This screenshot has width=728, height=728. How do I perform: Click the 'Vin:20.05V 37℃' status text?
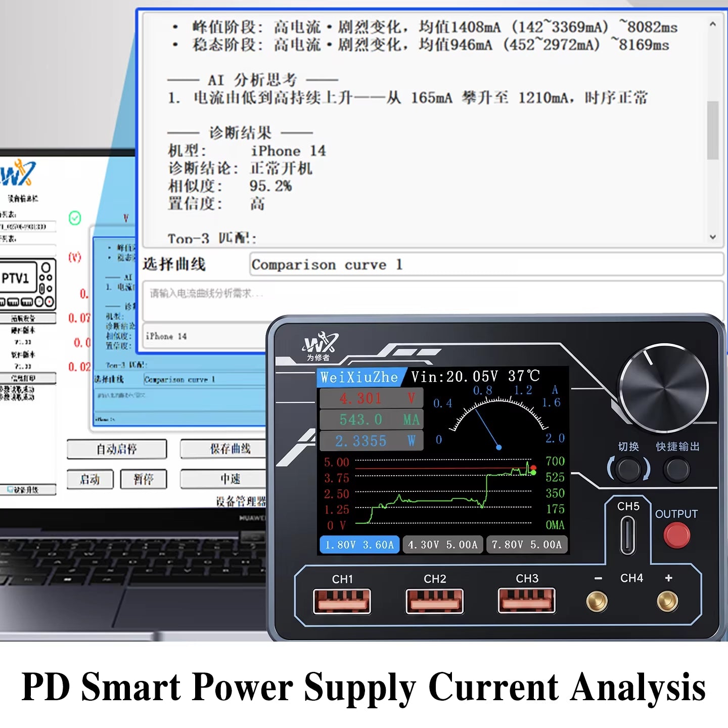(x=475, y=376)
